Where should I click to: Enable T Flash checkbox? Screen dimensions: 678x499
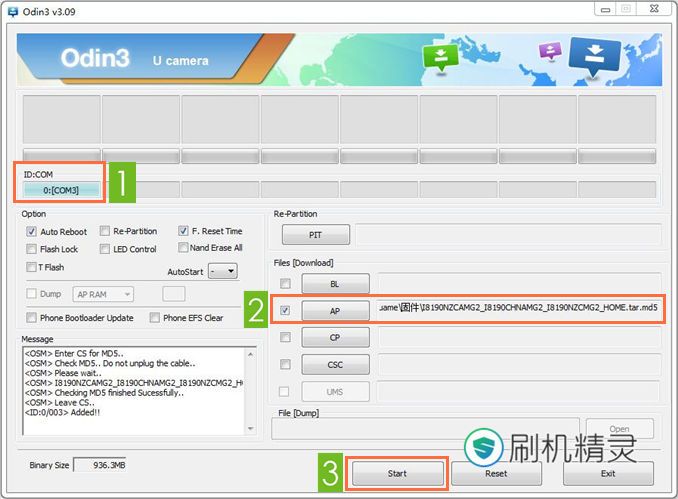31,267
